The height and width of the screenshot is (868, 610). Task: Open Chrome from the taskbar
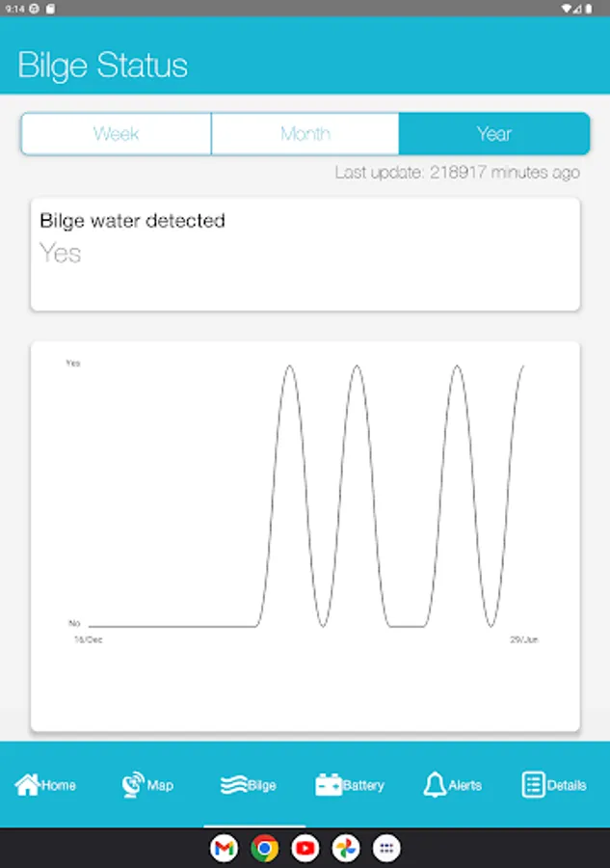[264, 848]
